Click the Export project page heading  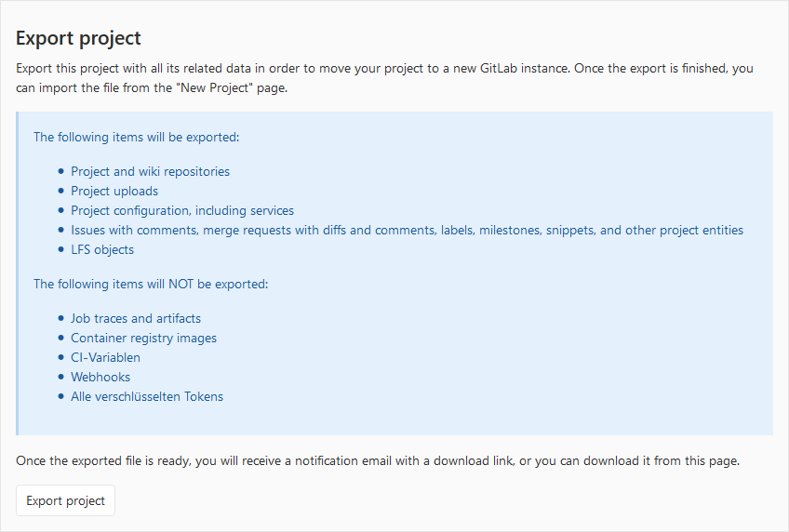(78, 38)
